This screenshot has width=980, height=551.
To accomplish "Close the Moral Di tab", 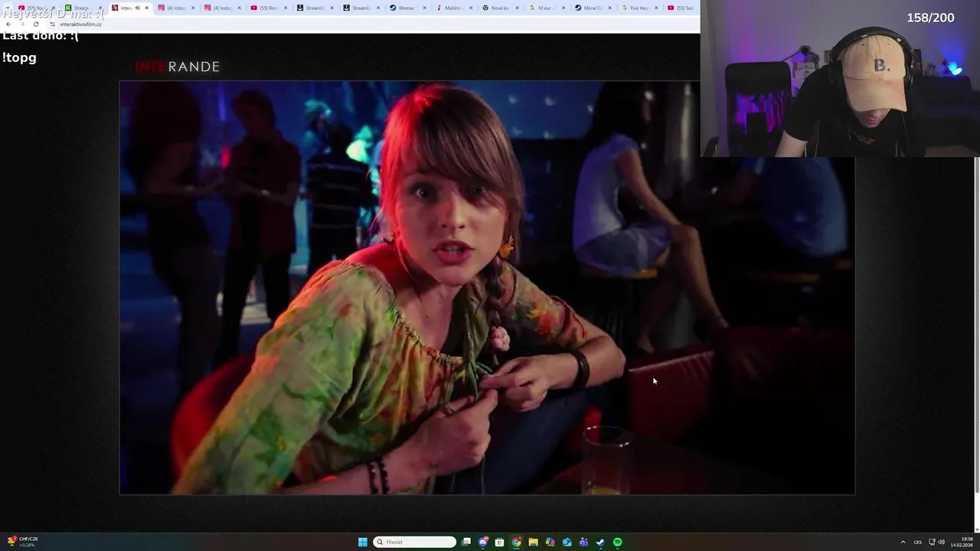I will [609, 8].
